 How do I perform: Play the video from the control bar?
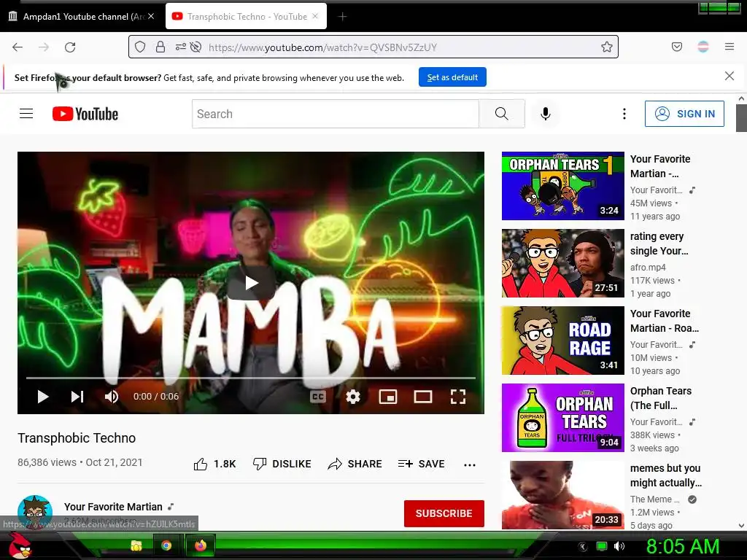click(43, 397)
